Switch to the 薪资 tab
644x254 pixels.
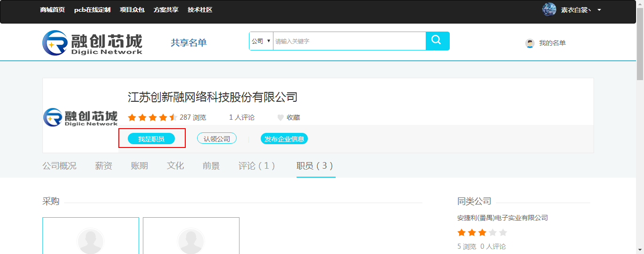click(104, 166)
